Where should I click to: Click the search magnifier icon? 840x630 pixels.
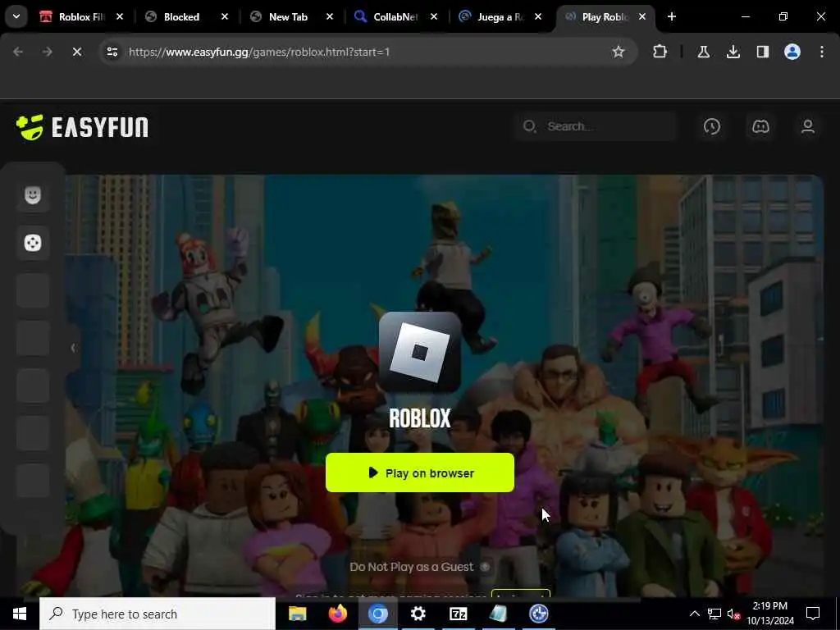click(x=529, y=126)
